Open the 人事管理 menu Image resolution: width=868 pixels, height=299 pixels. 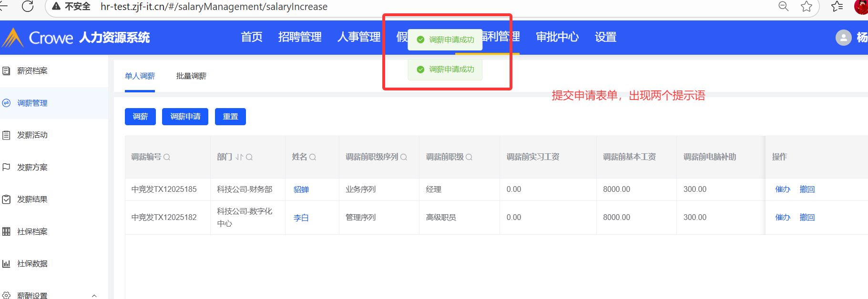click(x=359, y=37)
